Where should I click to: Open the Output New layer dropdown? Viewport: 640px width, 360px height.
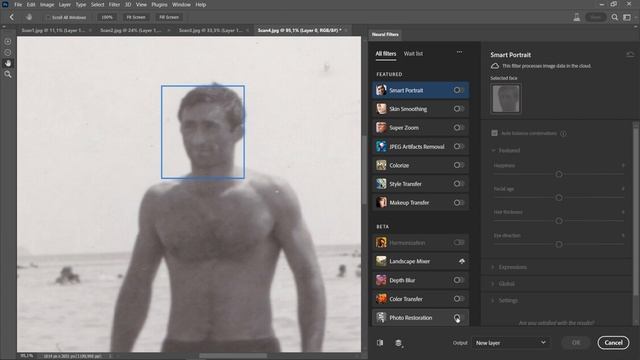511,343
